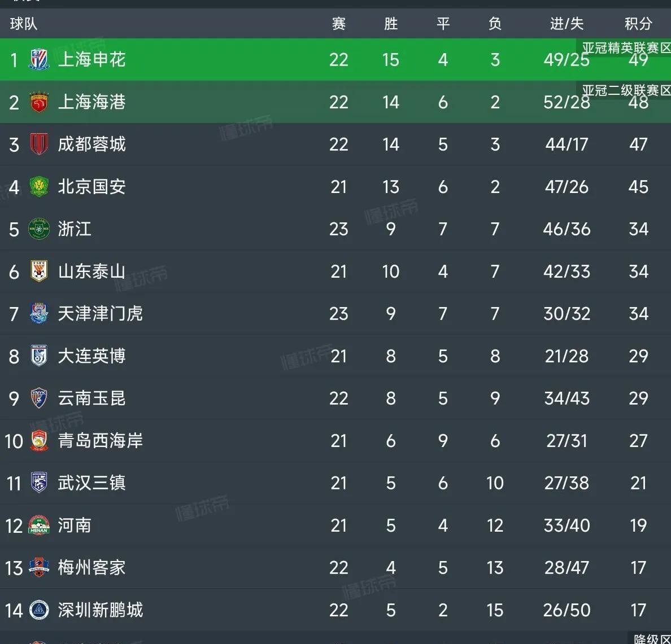This screenshot has height=644, width=671.
Task: Sort table by 积分 points column header
Action: 638,24
